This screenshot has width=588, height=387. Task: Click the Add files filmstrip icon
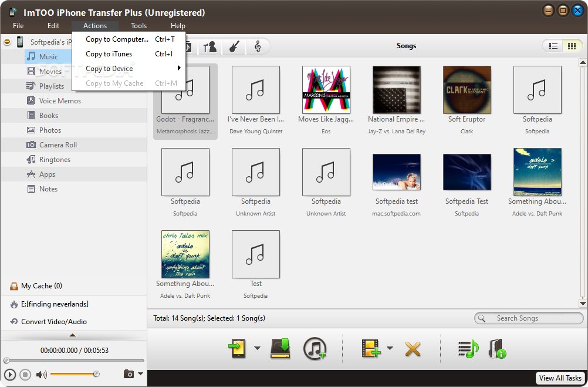coord(371,349)
